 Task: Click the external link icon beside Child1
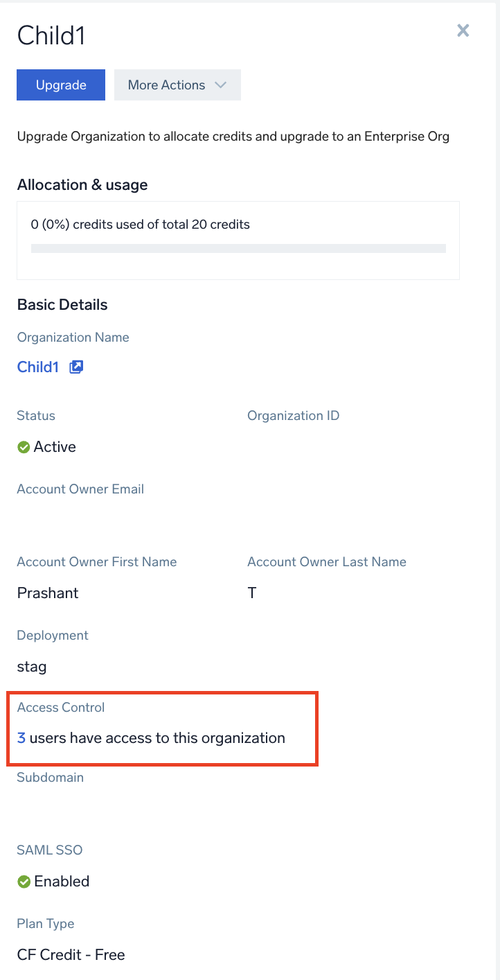(76, 367)
